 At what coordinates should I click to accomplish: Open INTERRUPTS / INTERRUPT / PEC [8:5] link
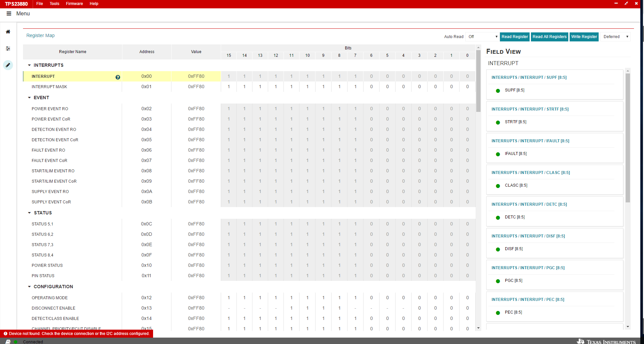pos(528,300)
